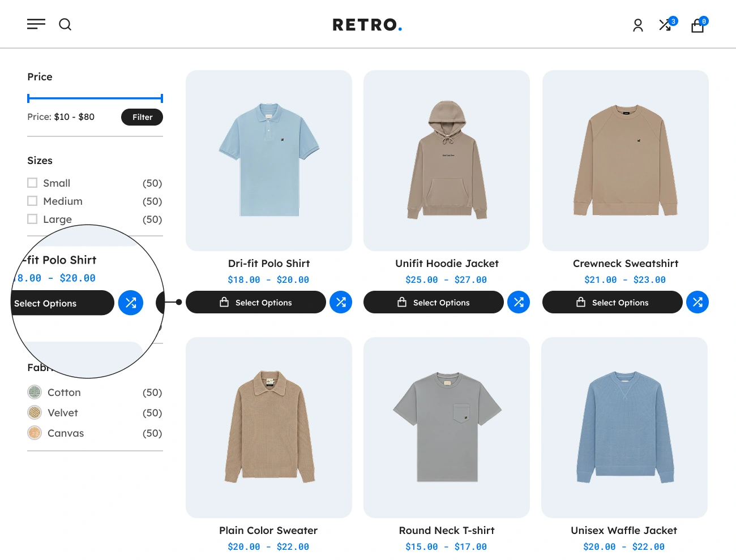Click the search magnifier icon

tap(65, 24)
